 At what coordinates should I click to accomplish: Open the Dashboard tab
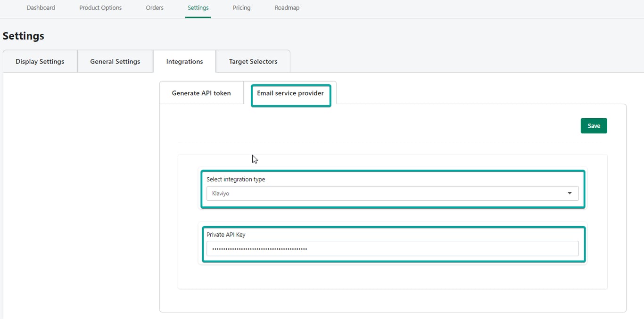point(41,8)
